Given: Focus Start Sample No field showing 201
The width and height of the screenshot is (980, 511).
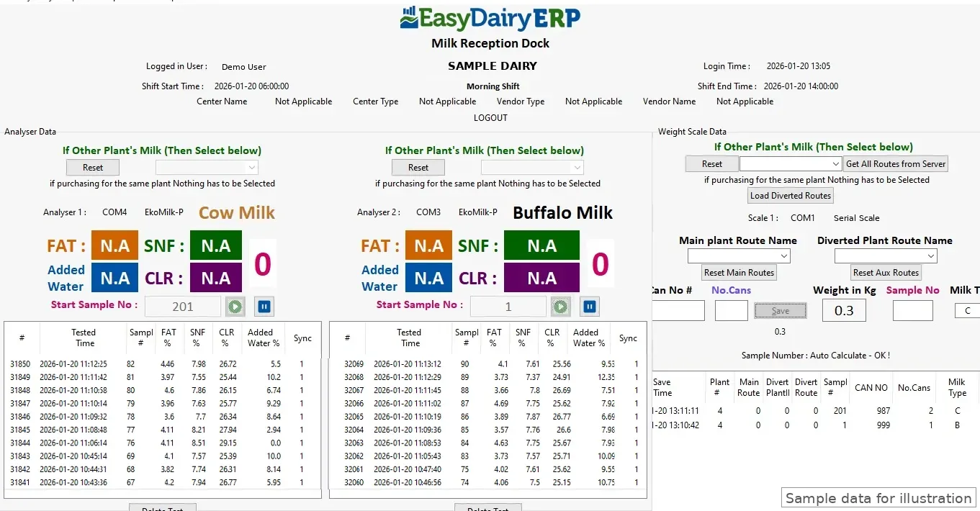Looking at the screenshot, I should tap(183, 307).
